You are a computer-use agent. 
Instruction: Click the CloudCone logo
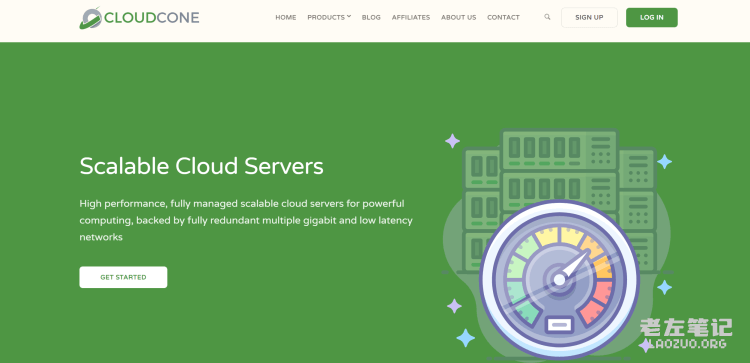(139, 18)
